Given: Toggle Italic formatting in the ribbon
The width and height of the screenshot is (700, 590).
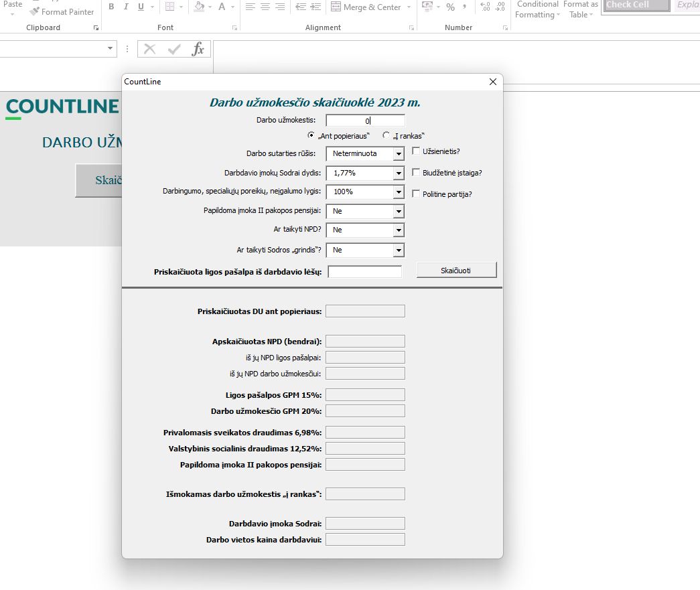Looking at the screenshot, I should pyautogui.click(x=126, y=7).
